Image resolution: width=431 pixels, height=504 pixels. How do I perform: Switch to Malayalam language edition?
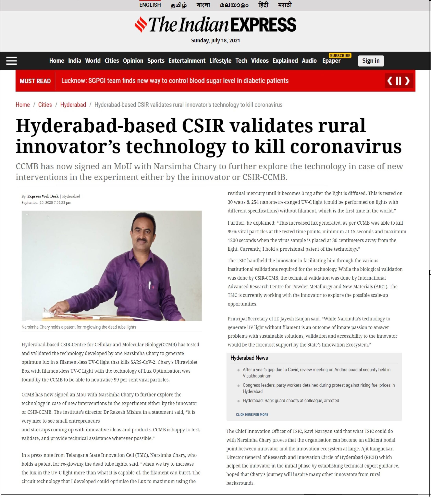pyautogui.click(x=234, y=5)
